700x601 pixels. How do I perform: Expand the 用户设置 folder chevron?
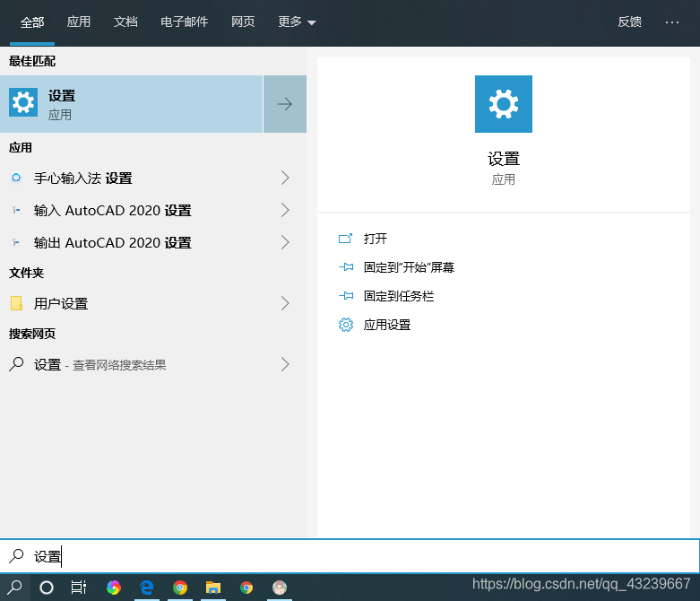coord(285,303)
